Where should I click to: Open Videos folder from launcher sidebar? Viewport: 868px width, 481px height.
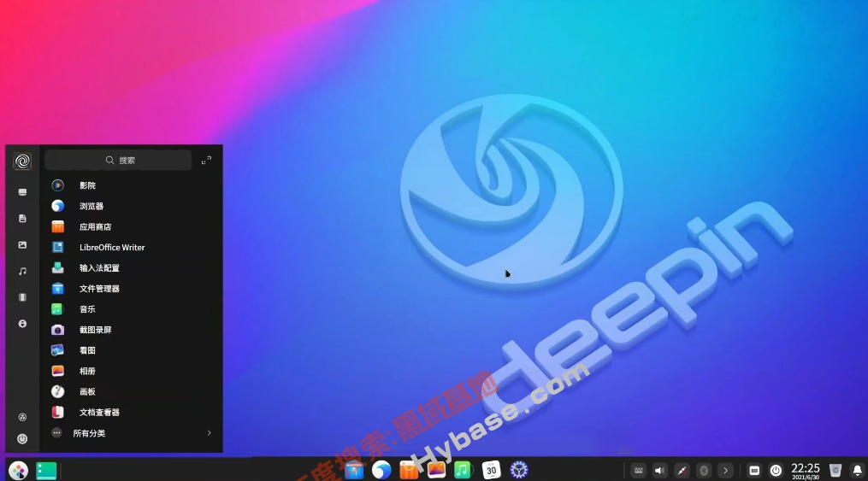tap(22, 297)
